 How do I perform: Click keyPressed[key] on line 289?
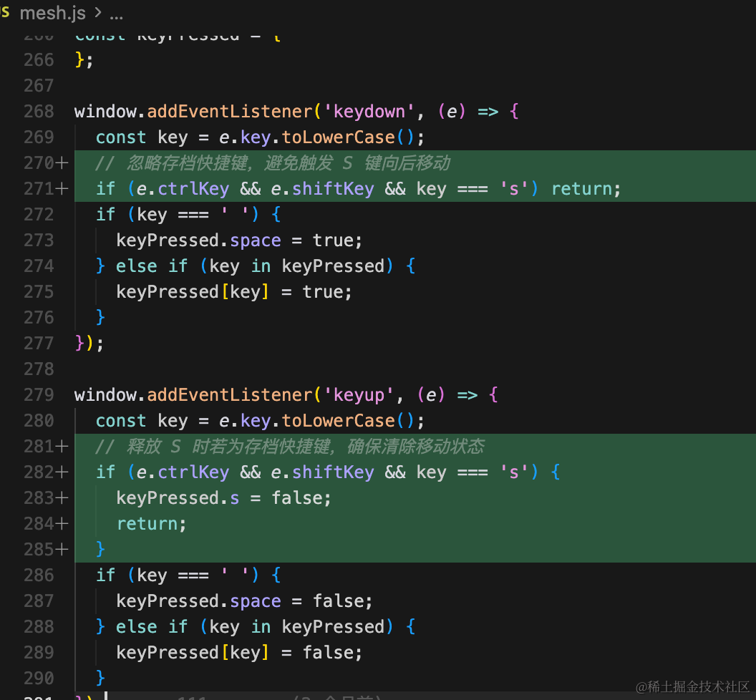[193, 653]
